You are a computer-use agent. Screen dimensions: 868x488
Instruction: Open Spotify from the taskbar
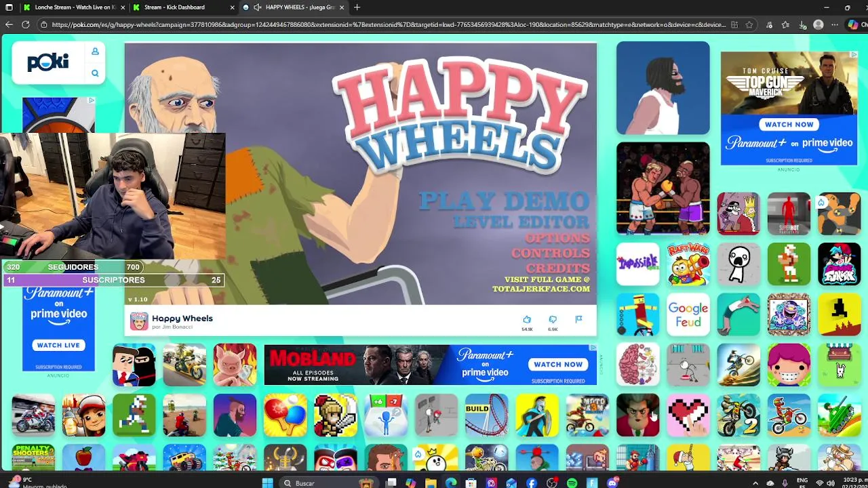point(572,483)
